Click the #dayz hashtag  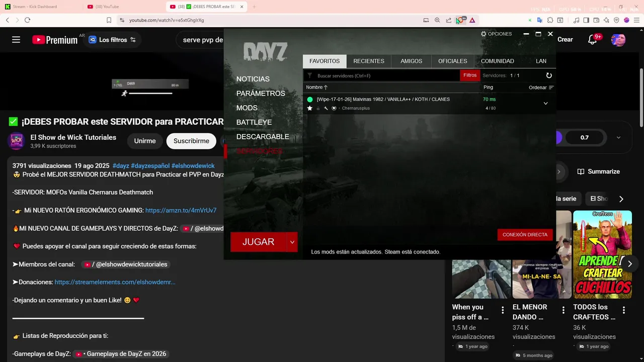coord(121,165)
